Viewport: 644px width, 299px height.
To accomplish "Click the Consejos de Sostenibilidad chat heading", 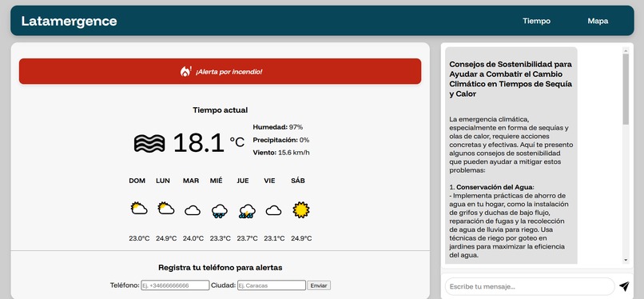I will 511,79.
